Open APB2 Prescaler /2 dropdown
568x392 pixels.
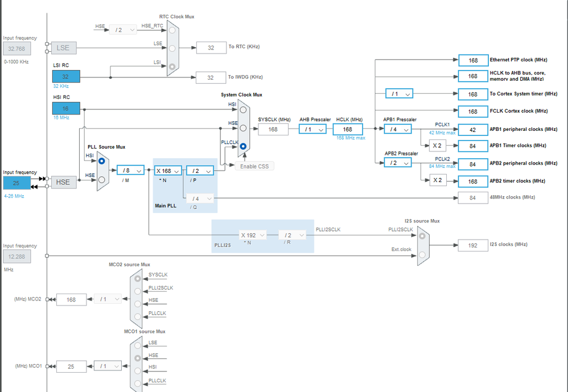[x=398, y=163]
